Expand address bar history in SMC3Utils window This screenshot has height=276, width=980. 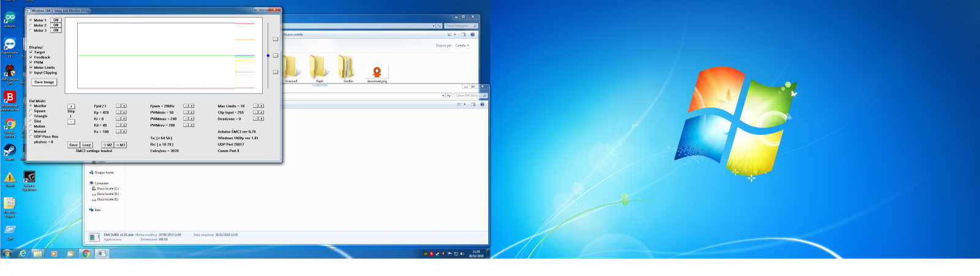click(x=443, y=96)
